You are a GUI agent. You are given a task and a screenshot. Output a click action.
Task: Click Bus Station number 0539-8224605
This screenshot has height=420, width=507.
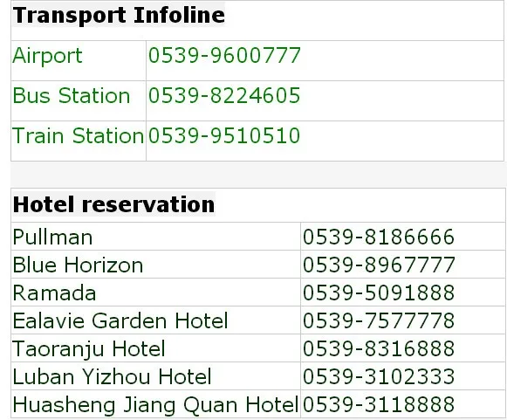[224, 95]
